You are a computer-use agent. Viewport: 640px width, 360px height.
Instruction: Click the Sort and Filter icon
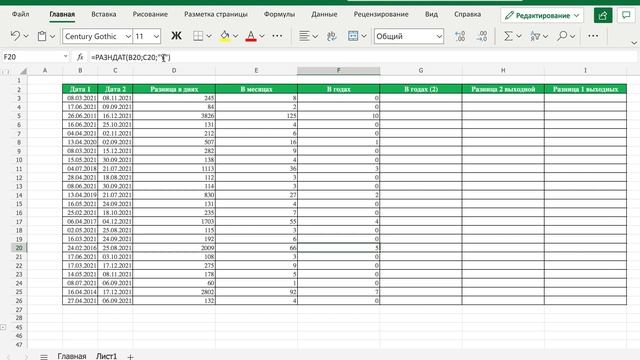[x=535, y=36]
